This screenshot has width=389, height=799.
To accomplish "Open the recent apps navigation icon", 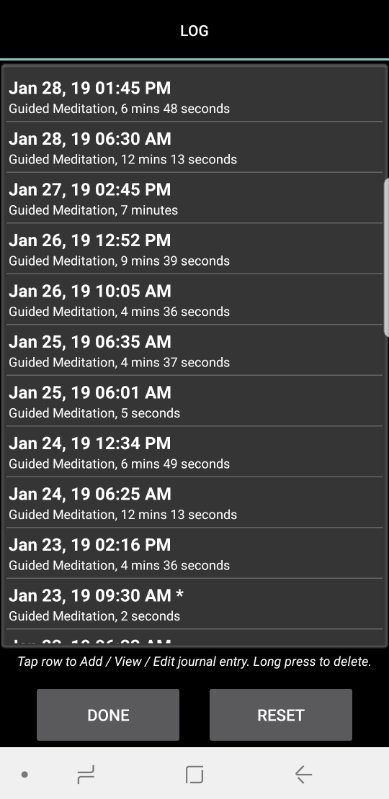I will 86,775.
